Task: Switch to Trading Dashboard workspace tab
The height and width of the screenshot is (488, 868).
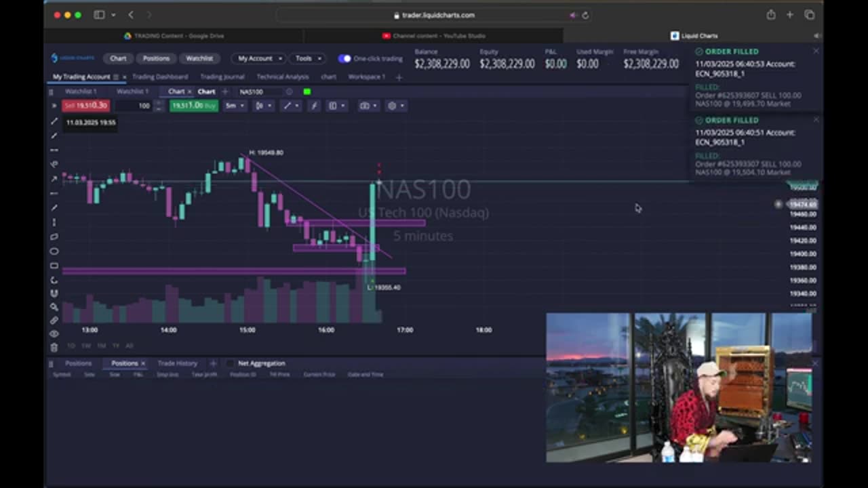Action: [x=160, y=77]
